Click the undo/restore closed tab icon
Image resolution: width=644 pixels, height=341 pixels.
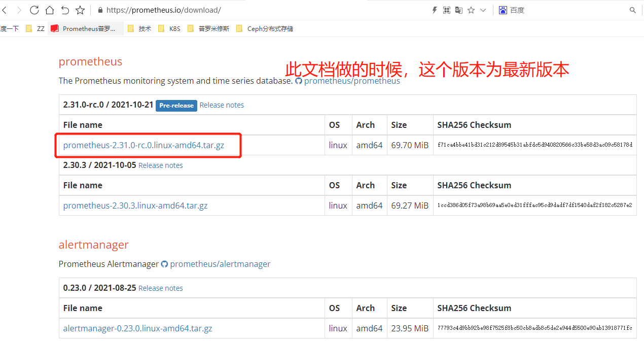65,10
